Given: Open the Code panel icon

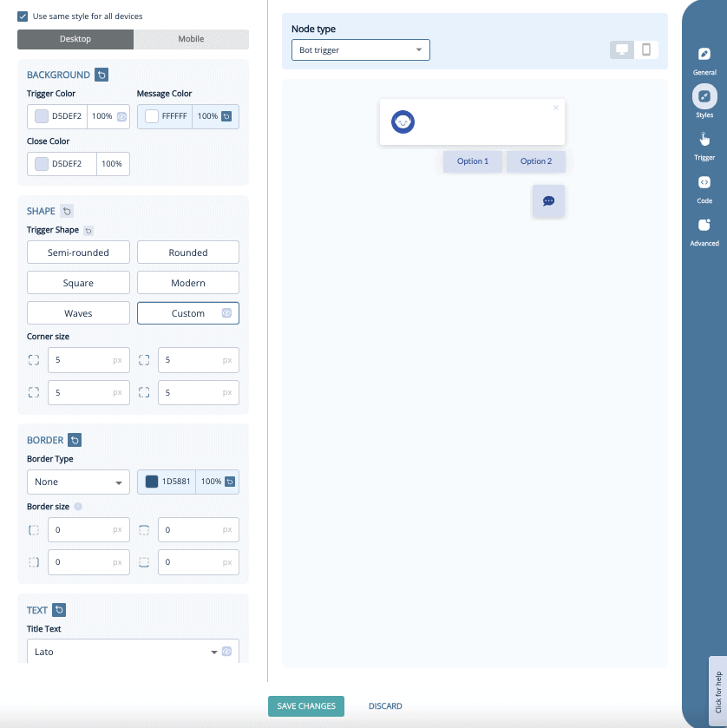Looking at the screenshot, I should tap(704, 183).
